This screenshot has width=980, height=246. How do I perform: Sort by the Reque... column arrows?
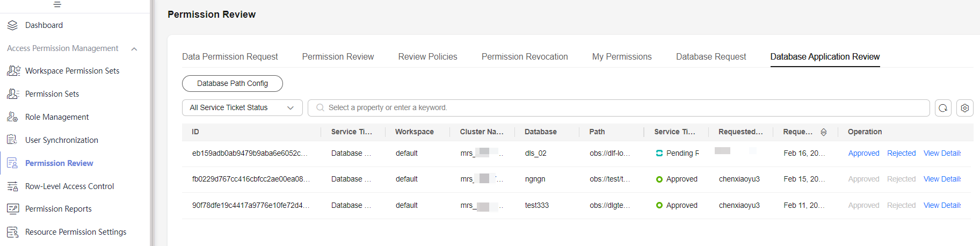pos(823,132)
